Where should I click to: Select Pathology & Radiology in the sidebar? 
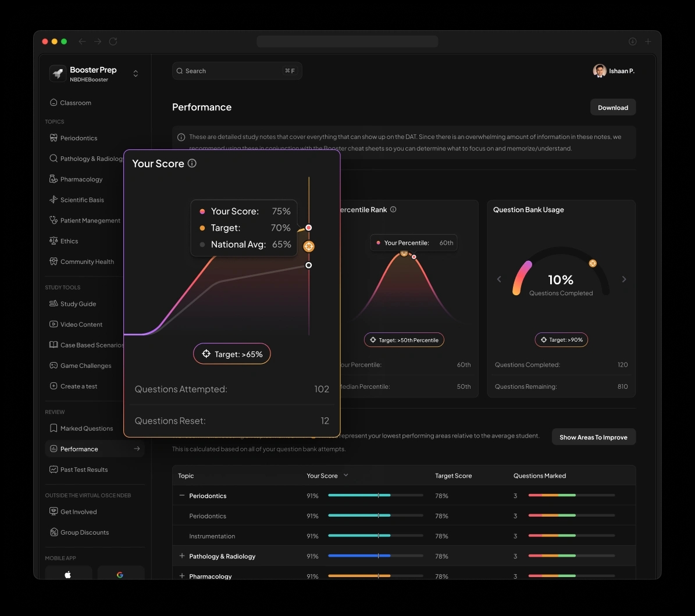click(87, 159)
